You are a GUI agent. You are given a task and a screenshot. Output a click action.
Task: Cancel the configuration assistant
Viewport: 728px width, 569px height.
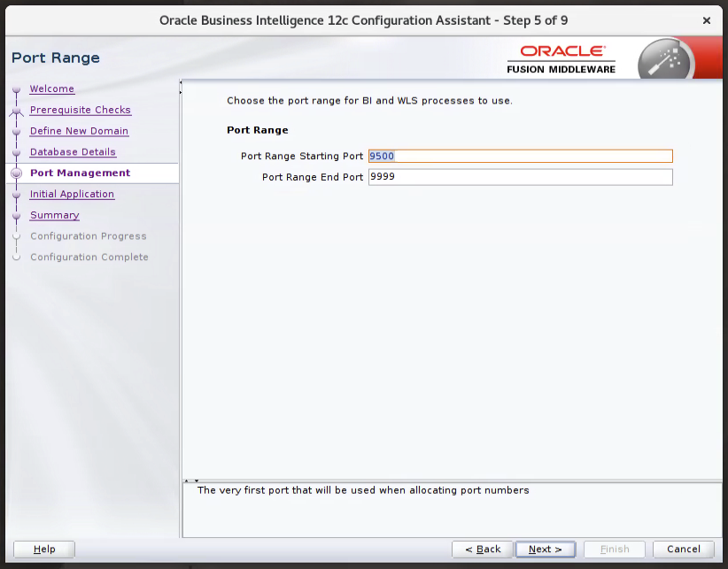(684, 549)
